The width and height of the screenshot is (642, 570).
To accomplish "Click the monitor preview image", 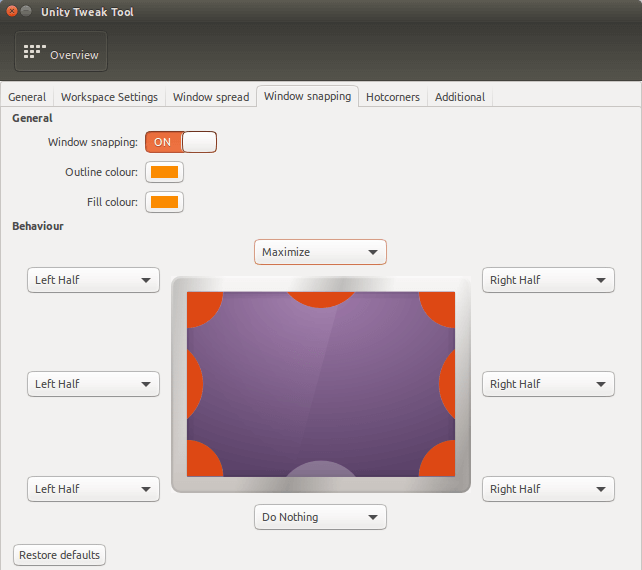I will tap(321, 384).
